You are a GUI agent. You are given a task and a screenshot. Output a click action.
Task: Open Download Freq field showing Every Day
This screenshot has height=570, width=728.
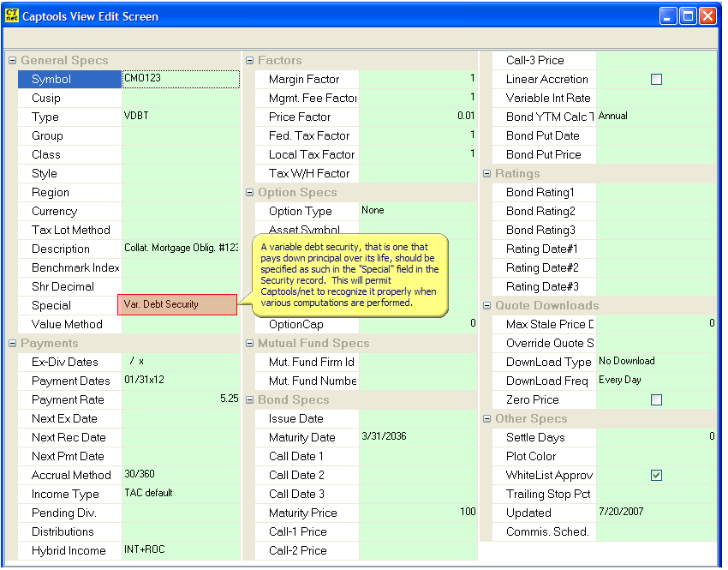coord(655,381)
